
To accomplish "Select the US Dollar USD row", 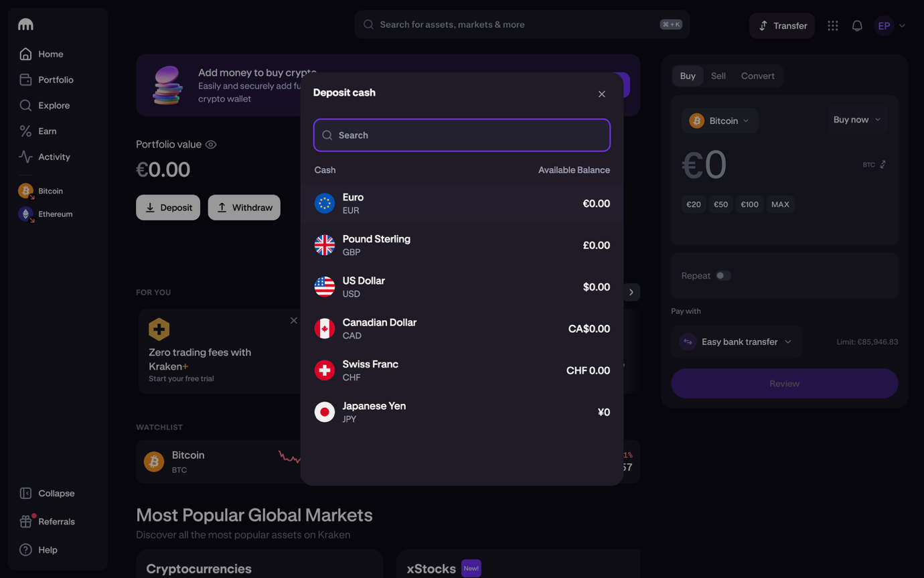I will (462, 287).
